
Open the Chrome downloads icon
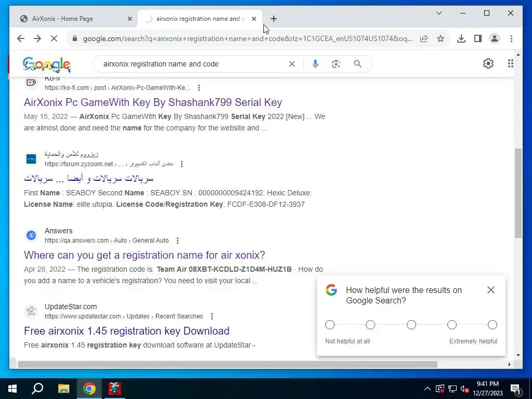point(461,38)
